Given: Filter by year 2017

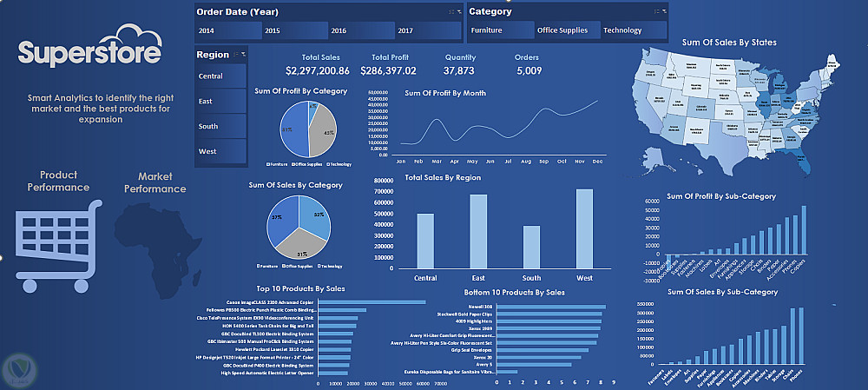Looking at the screenshot, I should pos(428,31).
